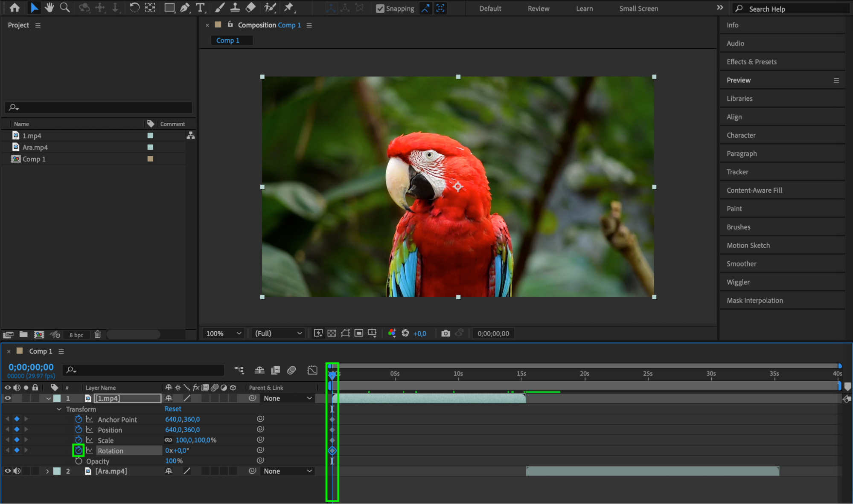Open the (Full) resolution dropdown

pyautogui.click(x=278, y=333)
